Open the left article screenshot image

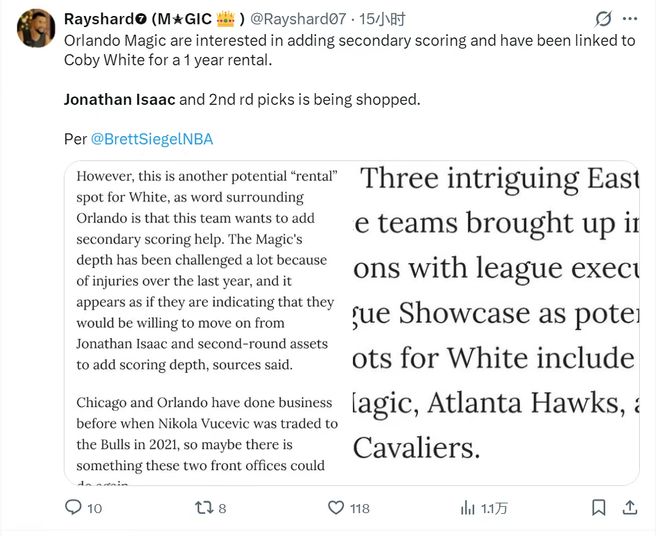click(x=207, y=320)
